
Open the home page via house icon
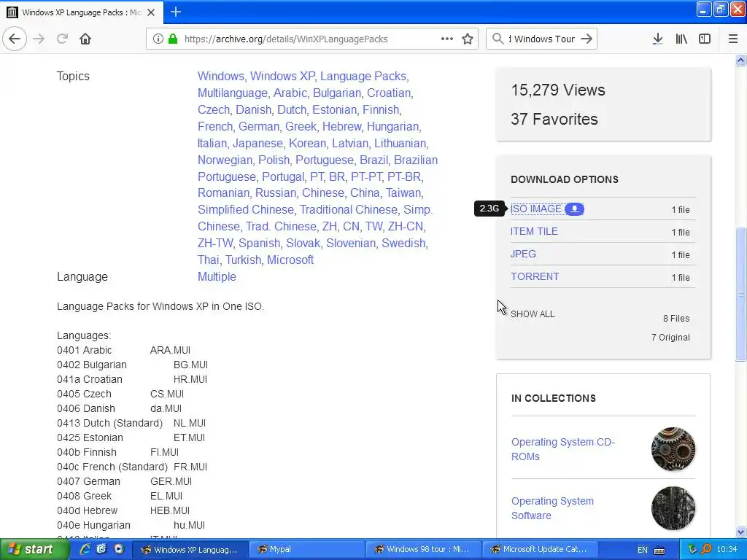pos(85,39)
